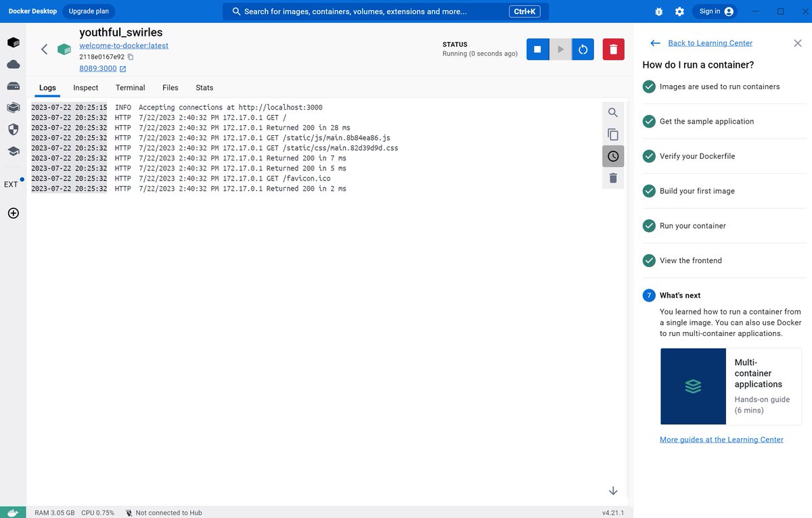Switch to the Stats tab
This screenshot has height=518, width=812.
click(x=204, y=88)
